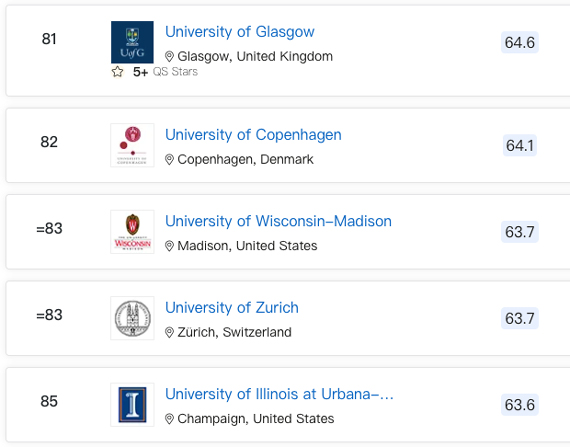Click the University of Zurich seal logo
570x447 pixels.
[132, 318]
